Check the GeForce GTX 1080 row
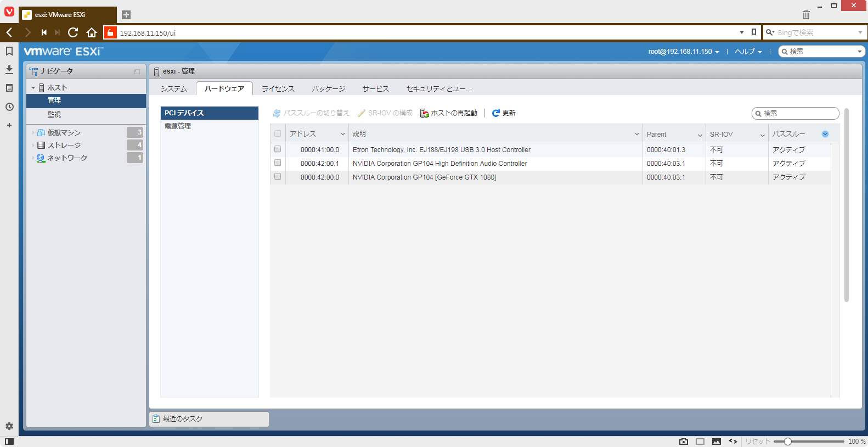 (x=278, y=176)
